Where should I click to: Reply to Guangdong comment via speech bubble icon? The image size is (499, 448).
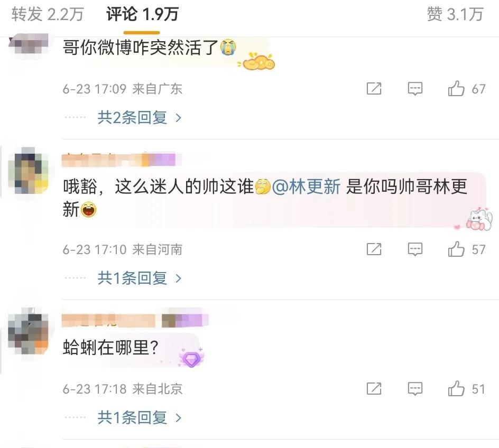pyautogui.click(x=415, y=88)
